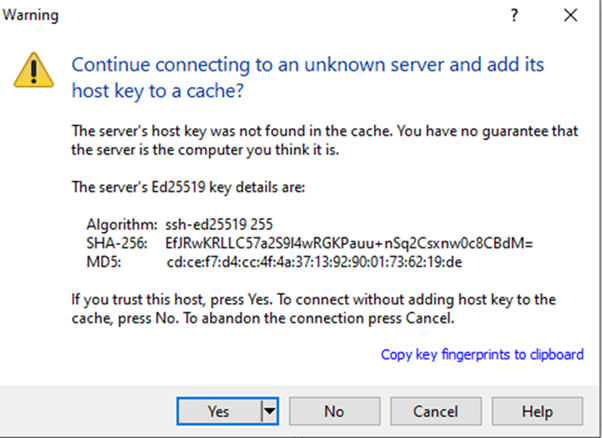Click the Algorithm label
Screen dimensions: 602x438
pos(122,225)
